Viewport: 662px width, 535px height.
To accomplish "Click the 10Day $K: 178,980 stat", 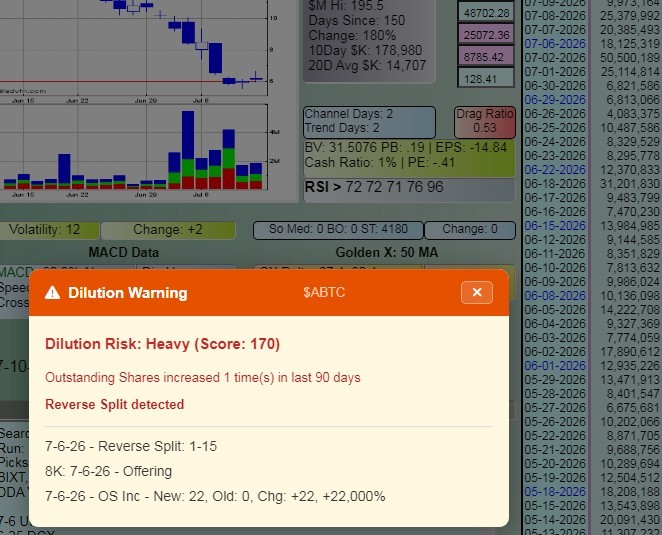I will [x=365, y=50].
